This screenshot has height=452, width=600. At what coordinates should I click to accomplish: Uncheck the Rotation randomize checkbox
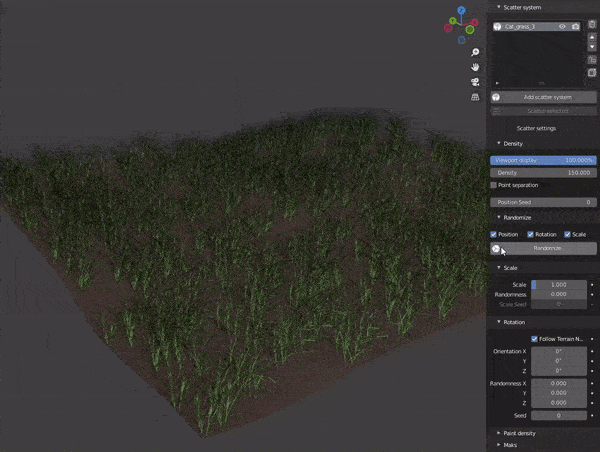(x=530, y=234)
